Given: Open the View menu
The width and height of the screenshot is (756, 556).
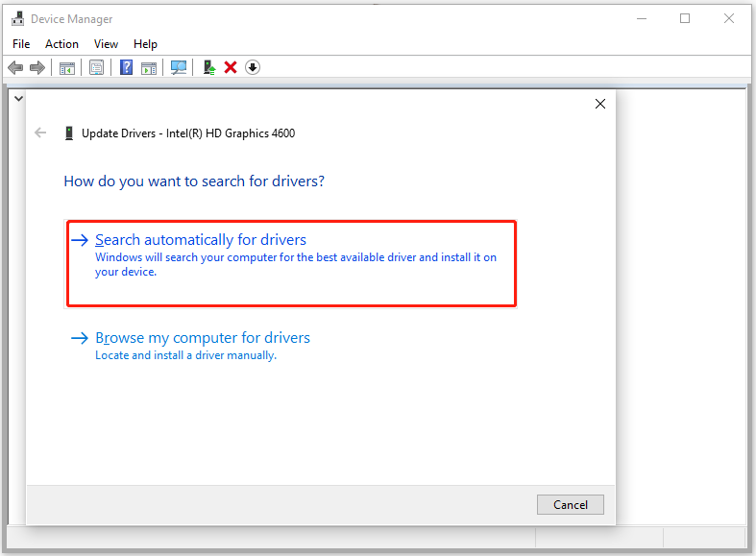Looking at the screenshot, I should click(x=106, y=44).
